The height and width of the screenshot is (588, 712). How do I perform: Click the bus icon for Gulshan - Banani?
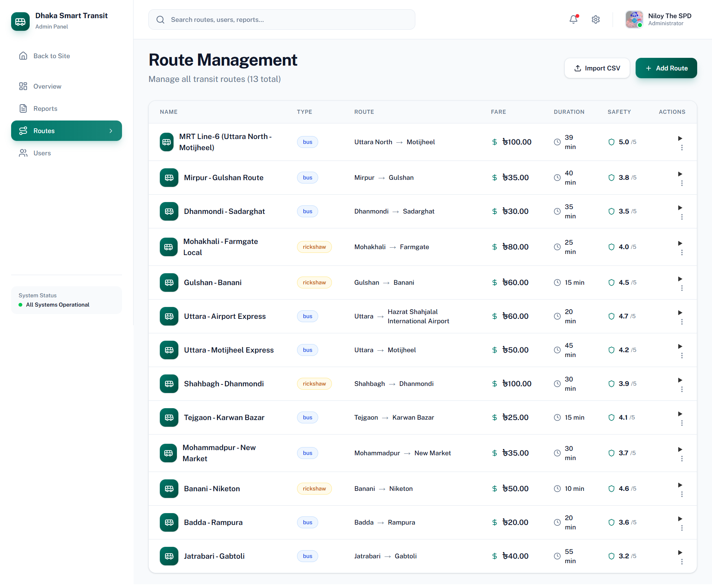click(169, 283)
